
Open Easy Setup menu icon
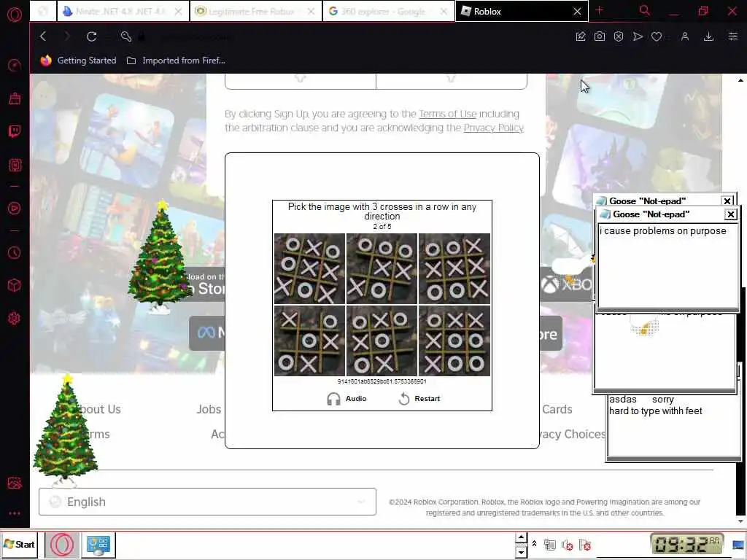pos(732,36)
